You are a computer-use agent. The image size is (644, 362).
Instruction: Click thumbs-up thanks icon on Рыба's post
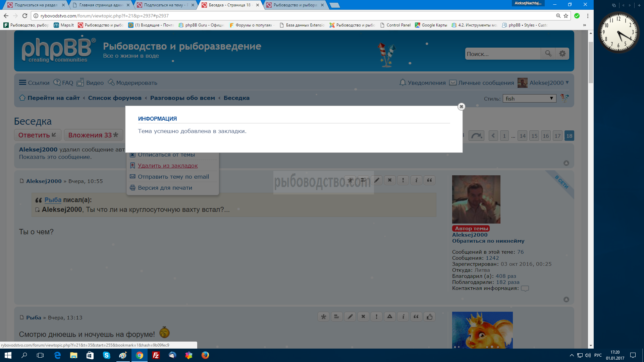(x=429, y=317)
